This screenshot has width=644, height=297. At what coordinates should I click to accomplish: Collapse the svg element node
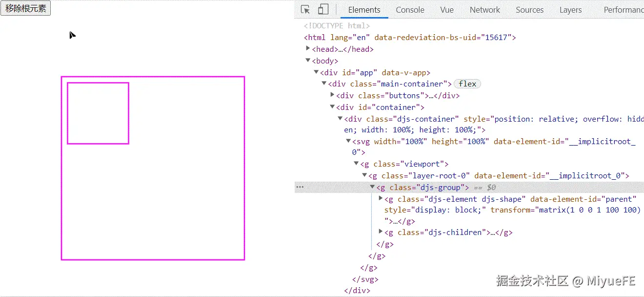[x=348, y=141]
